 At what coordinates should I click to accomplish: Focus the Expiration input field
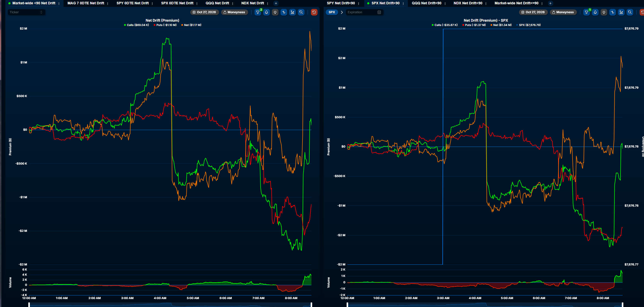coord(364,12)
